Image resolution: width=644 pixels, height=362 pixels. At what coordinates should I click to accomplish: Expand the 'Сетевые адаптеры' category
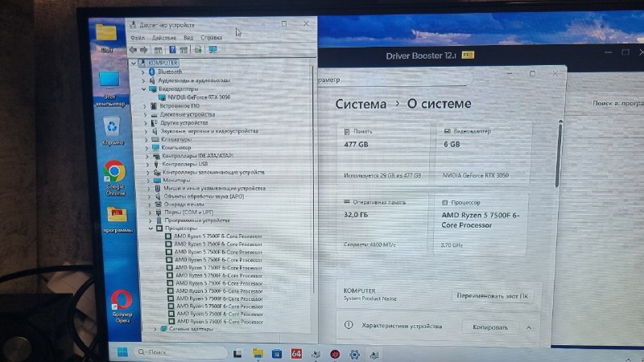click(155, 328)
